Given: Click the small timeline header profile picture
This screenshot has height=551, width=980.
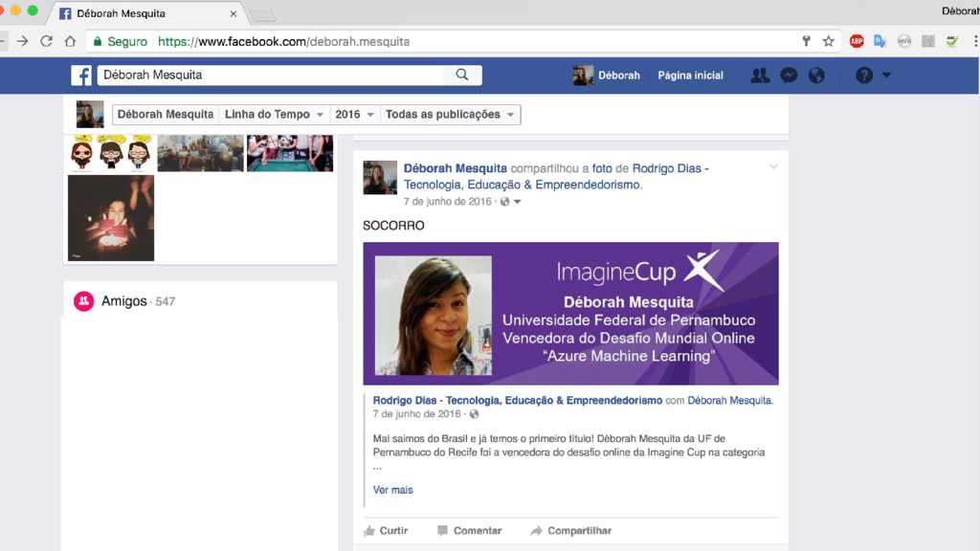Looking at the screenshot, I should pyautogui.click(x=90, y=115).
